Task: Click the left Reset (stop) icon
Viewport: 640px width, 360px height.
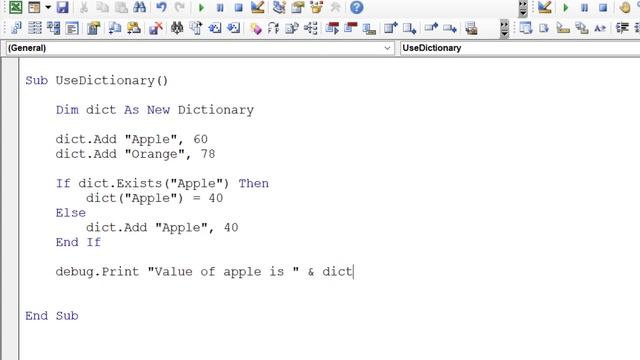Action: tap(239, 7)
